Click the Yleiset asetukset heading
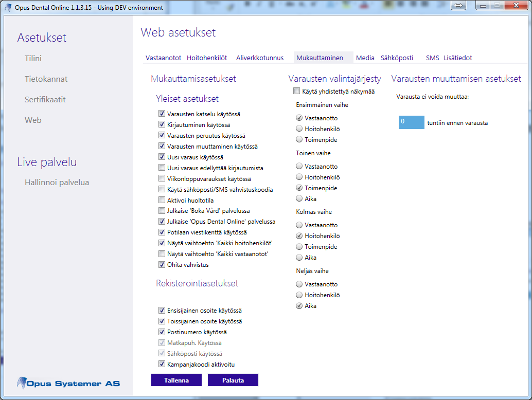 pos(187,99)
